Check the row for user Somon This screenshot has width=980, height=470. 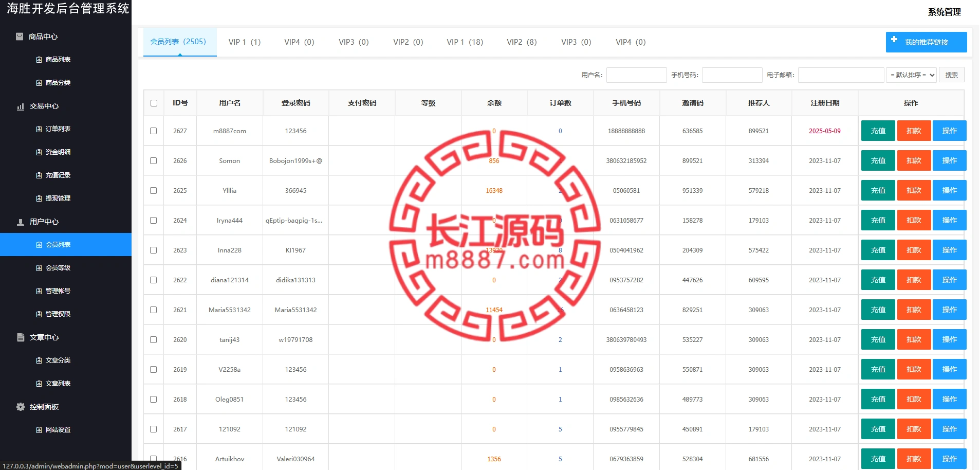[154, 160]
